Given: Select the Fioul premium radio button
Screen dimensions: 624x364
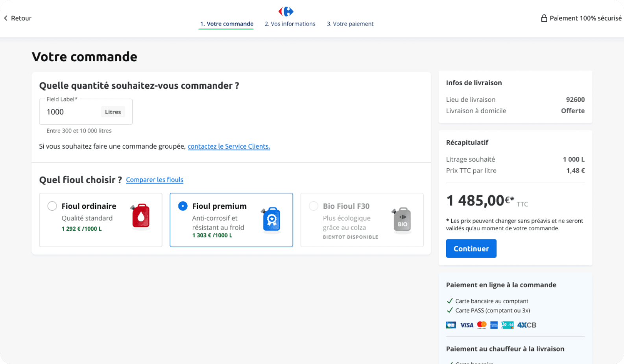Looking at the screenshot, I should (x=183, y=206).
